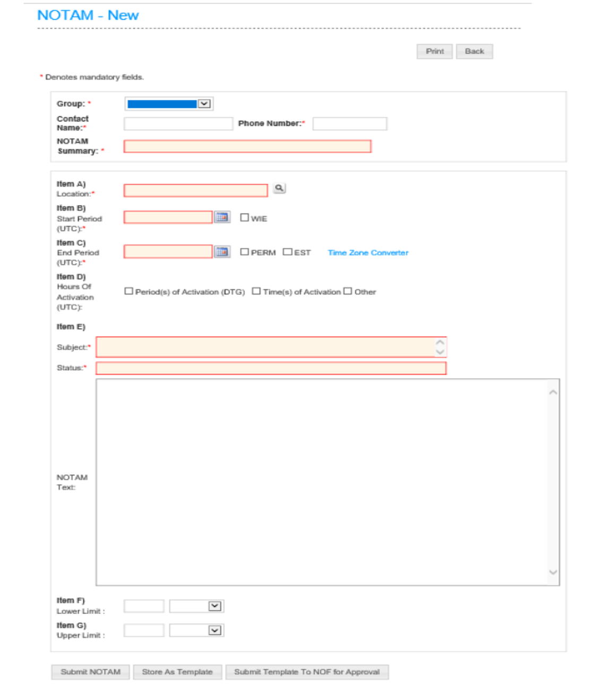This screenshot has width=605, height=700.
Task: Focus the End Period (UTC) field
Action: pos(168,251)
